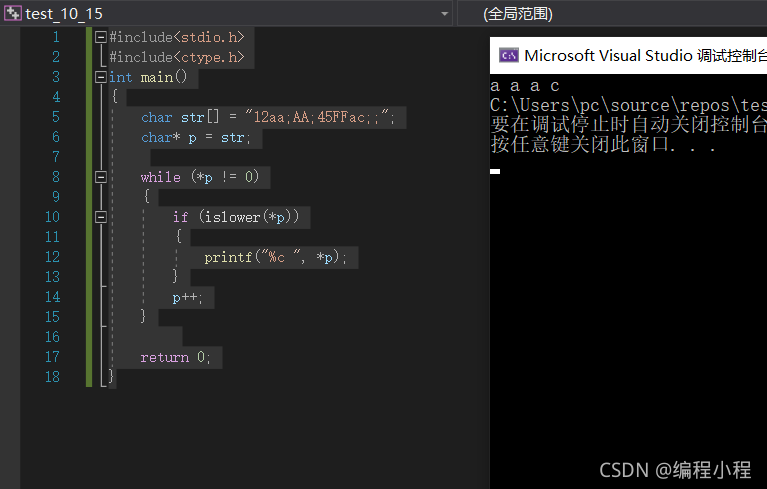Click line number 12 in the gutter
This screenshot has width=767, height=489.
tap(52, 257)
